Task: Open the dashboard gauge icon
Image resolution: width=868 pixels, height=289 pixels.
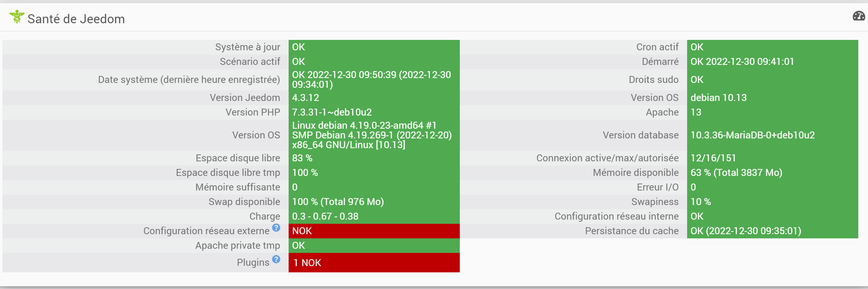Action: click(x=858, y=16)
